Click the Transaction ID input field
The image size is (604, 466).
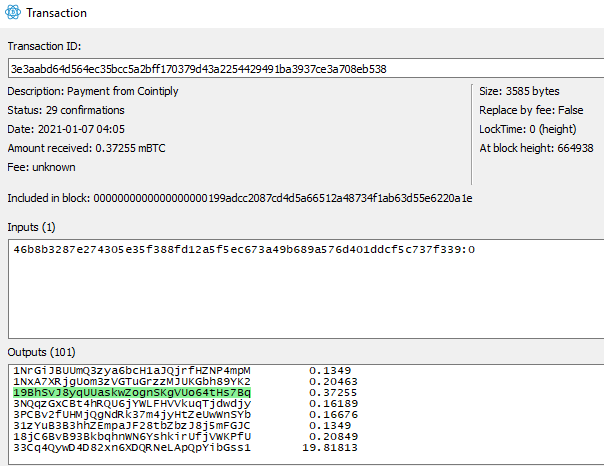(306, 69)
